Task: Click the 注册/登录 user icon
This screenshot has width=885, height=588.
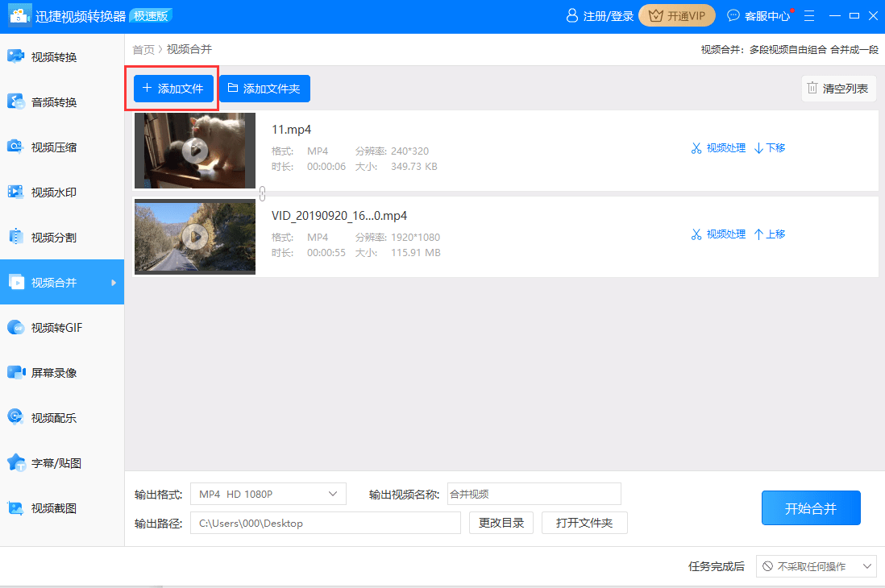Action: [571, 16]
